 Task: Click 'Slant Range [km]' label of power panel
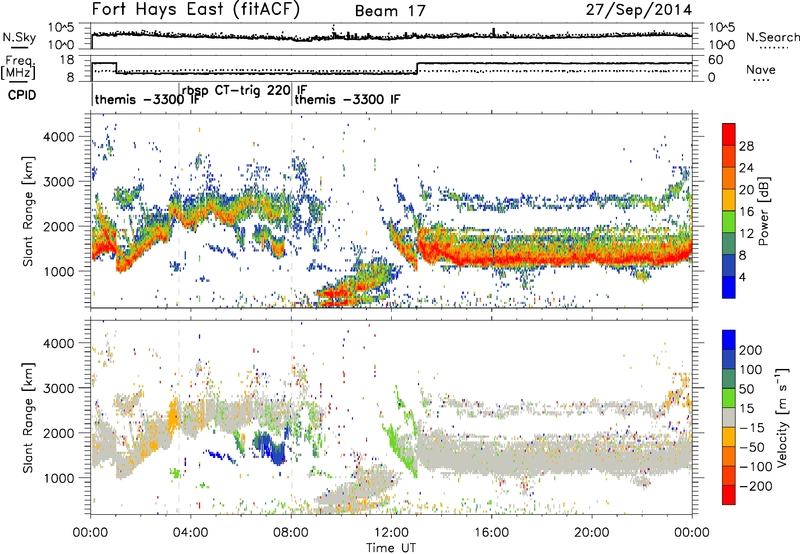tap(28, 211)
